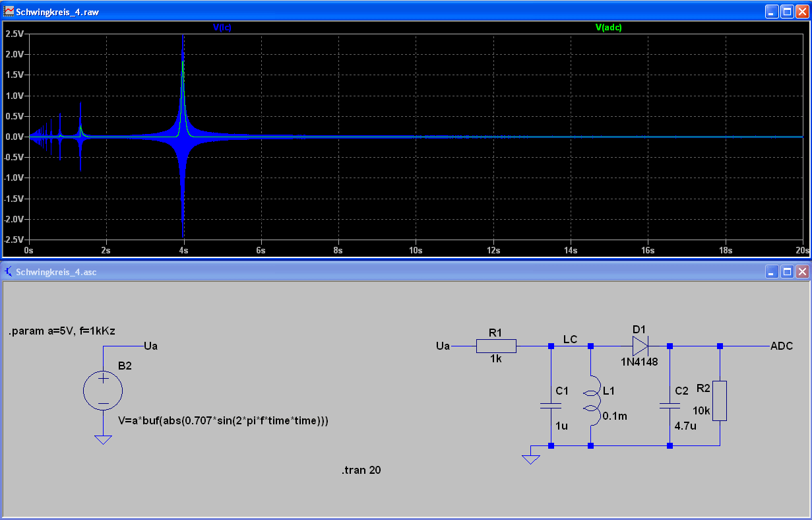This screenshot has width=812, height=520.
Task: Click the .tran 20 directive
Action: (361, 471)
